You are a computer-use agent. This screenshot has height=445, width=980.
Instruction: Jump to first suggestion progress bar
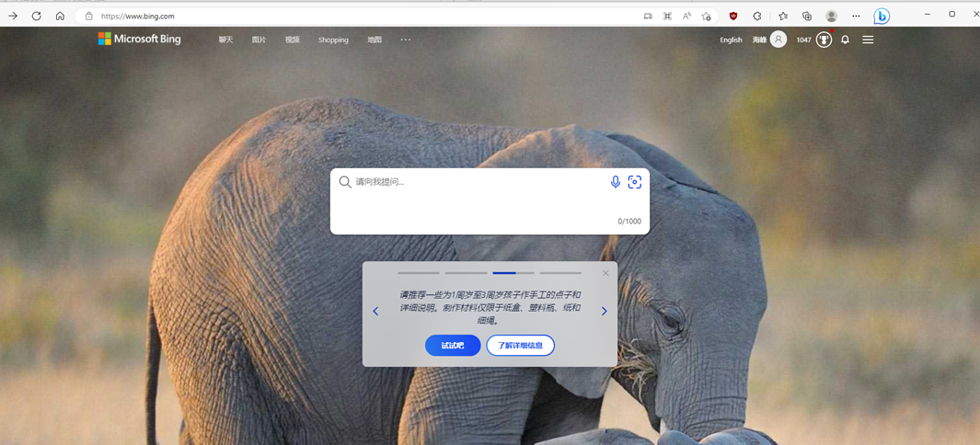tap(419, 273)
